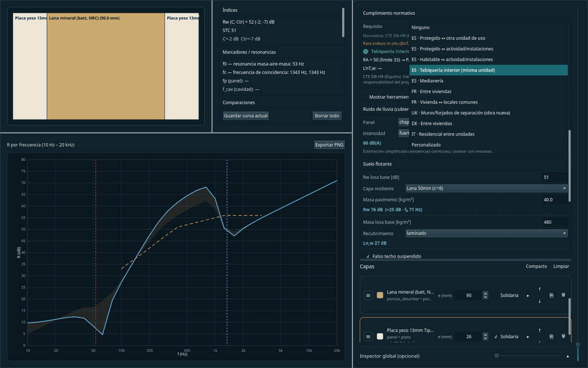The height and width of the screenshot is (368, 588).
Task: Move the Lana mineral layer down
Action: click(x=539, y=301)
